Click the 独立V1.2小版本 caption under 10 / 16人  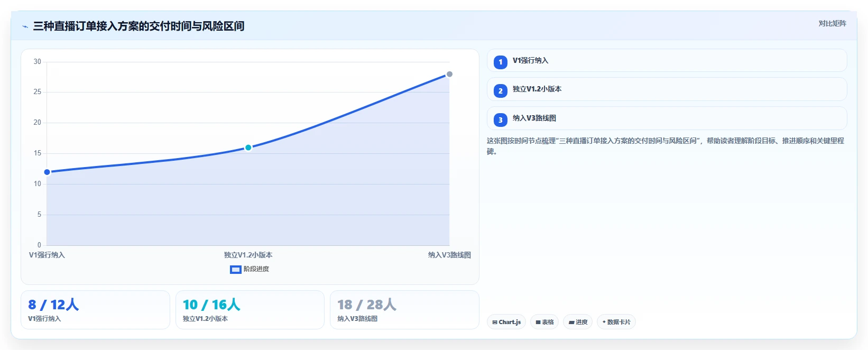tap(205, 319)
